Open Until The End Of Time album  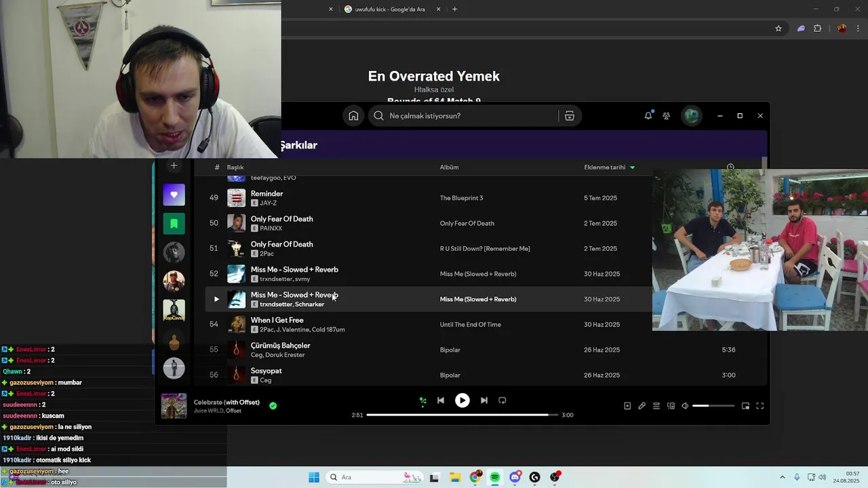471,325
